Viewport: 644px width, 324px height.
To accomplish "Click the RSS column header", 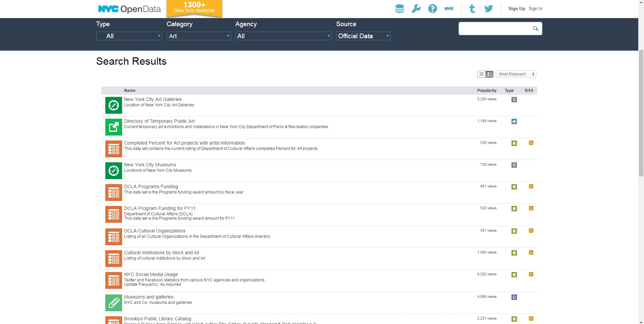I will pos(529,91).
